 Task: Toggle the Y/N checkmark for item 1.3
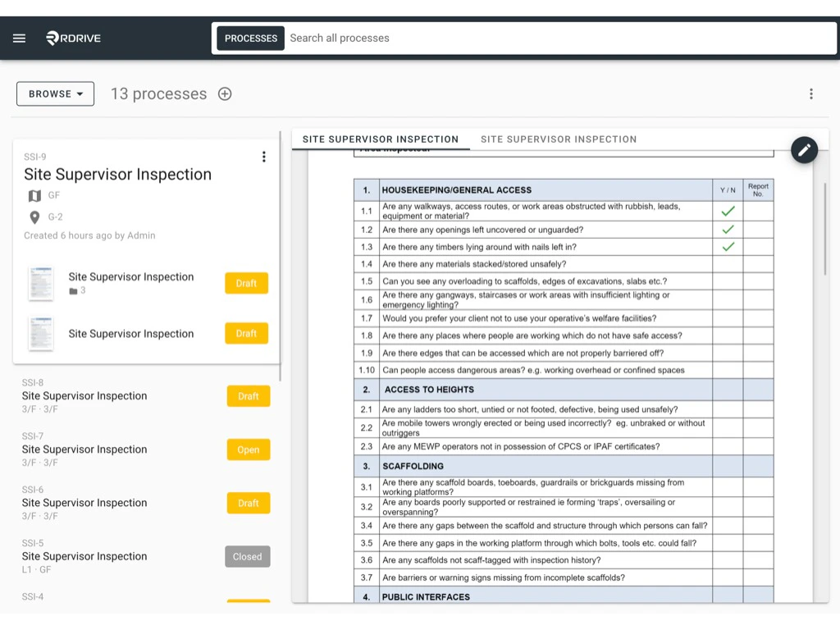click(728, 247)
